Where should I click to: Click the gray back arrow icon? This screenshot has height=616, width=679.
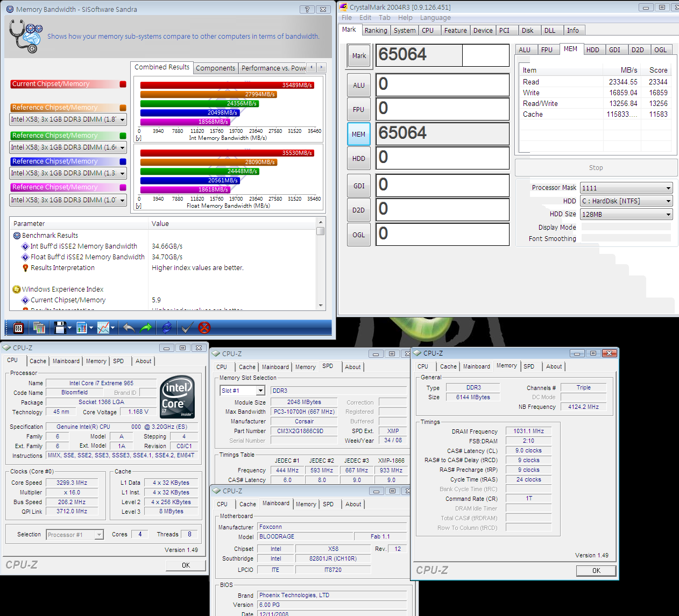pyautogui.click(x=129, y=328)
